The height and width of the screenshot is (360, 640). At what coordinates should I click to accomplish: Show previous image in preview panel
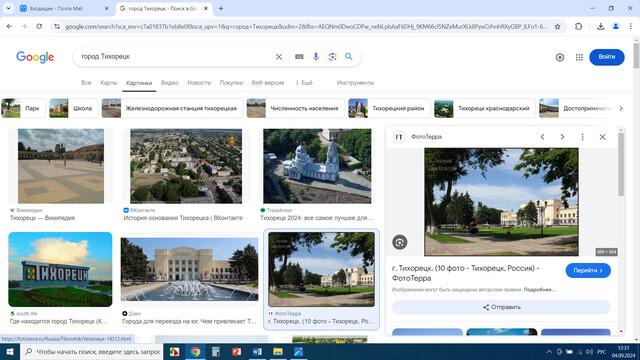[x=542, y=137]
